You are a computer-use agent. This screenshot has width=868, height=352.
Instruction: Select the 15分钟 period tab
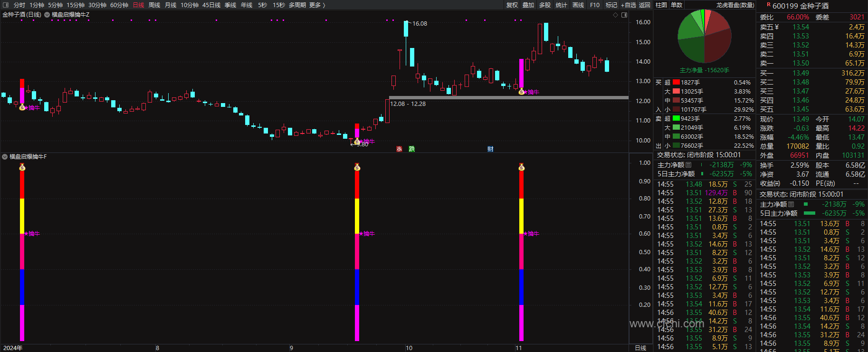point(76,5)
